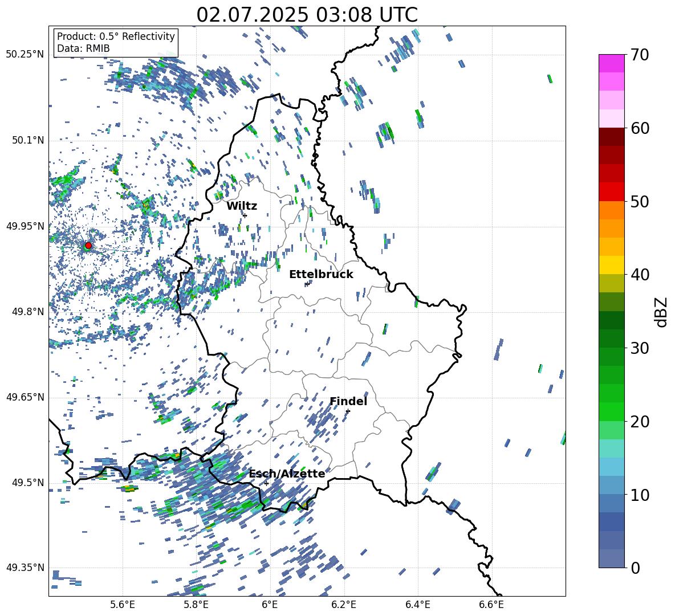The width and height of the screenshot is (675, 616).
Task: Click the colorbar tick label 40
Action: pyautogui.click(x=640, y=275)
